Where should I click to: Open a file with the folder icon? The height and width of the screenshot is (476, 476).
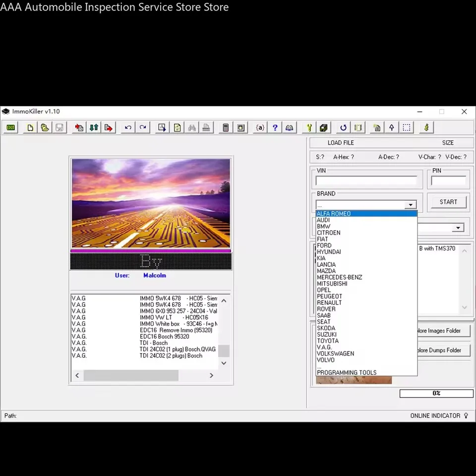point(45,127)
